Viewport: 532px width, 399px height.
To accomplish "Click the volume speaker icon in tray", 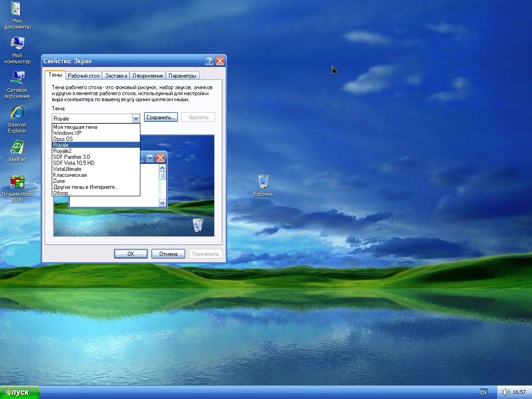I will point(505,392).
